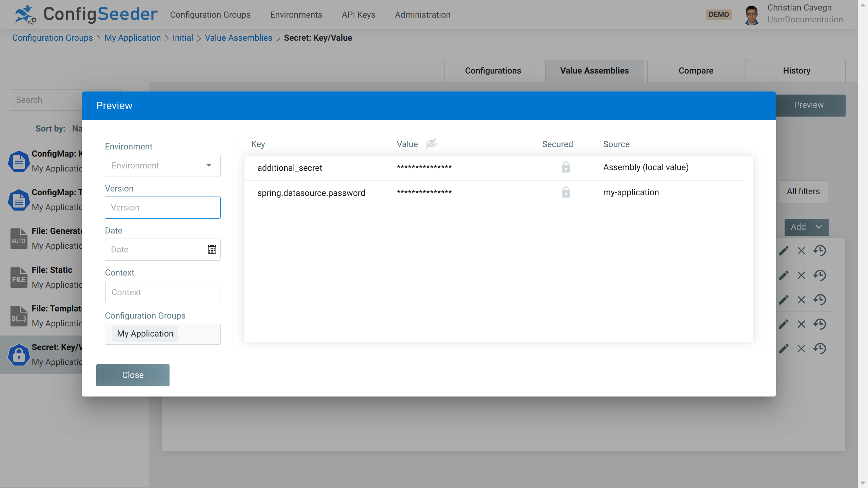Click a history restore icon in the right panel

tap(820, 251)
